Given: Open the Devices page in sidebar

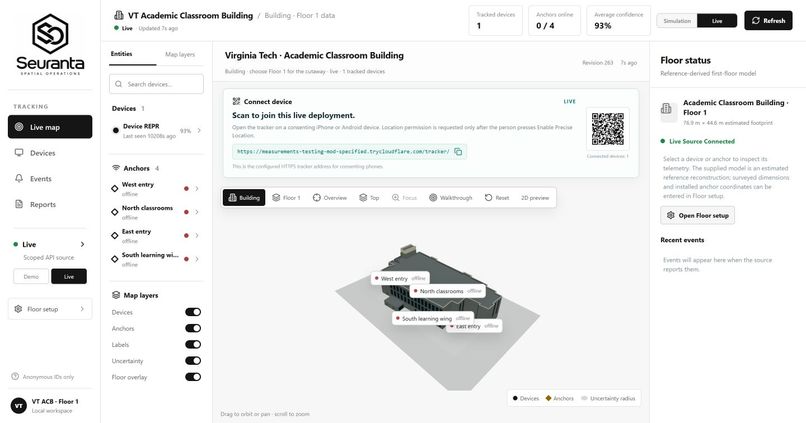Looking at the screenshot, I should 50,153.
